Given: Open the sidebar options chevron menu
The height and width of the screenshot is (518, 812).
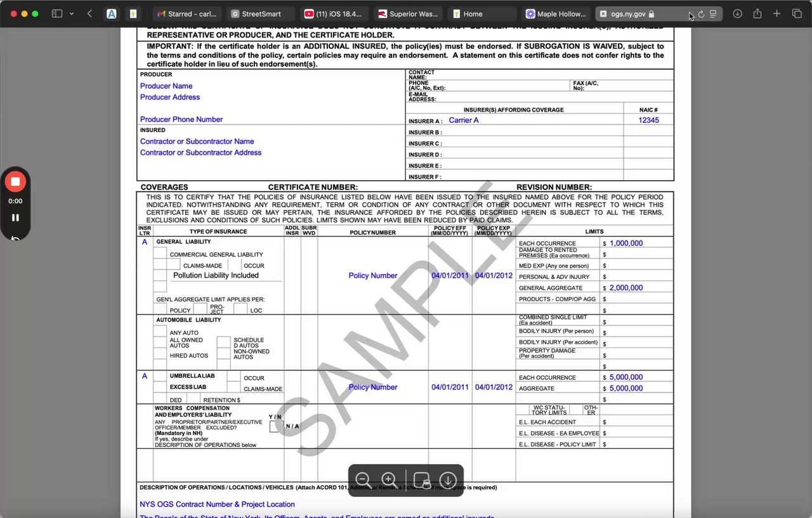Looking at the screenshot, I should click(x=71, y=13).
